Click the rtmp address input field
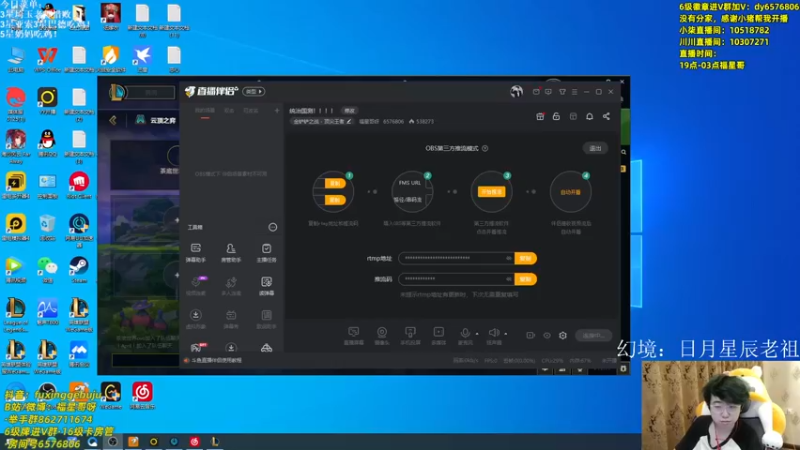The width and height of the screenshot is (800, 450). tap(456, 258)
